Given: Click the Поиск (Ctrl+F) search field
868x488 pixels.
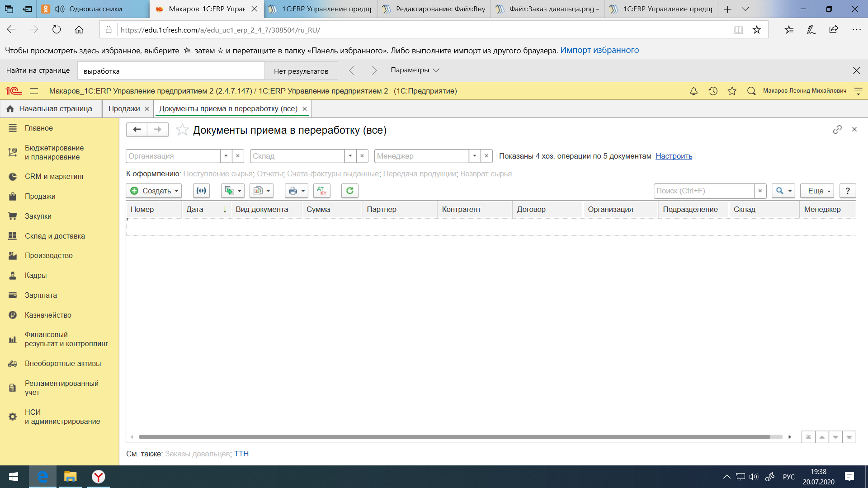Looking at the screenshot, I should (x=704, y=191).
